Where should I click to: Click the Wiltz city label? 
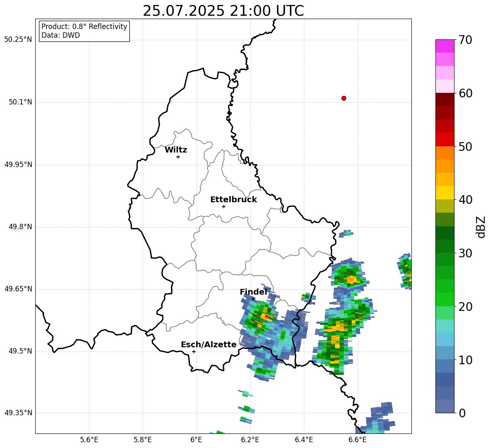coord(176,150)
